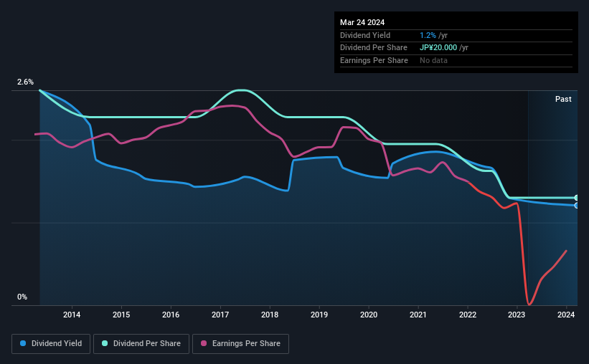
Task: Toggle the Dividend Per Share legend button
Action: coord(141,344)
